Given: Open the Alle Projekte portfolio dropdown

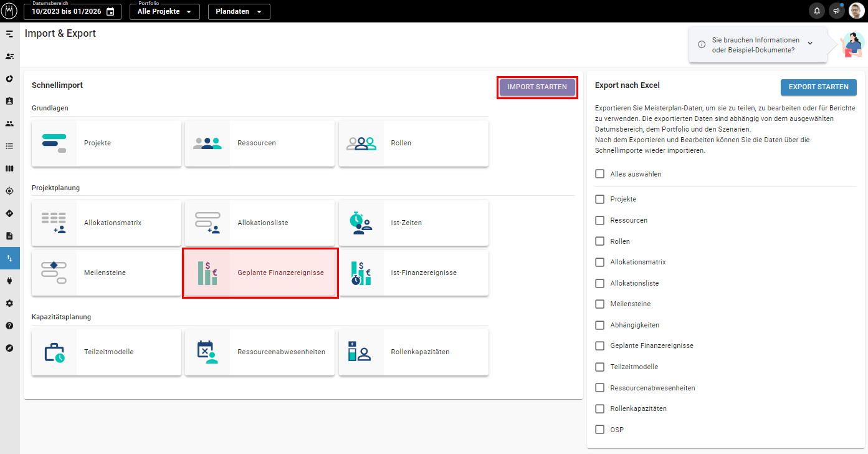Looking at the screenshot, I should coord(165,12).
